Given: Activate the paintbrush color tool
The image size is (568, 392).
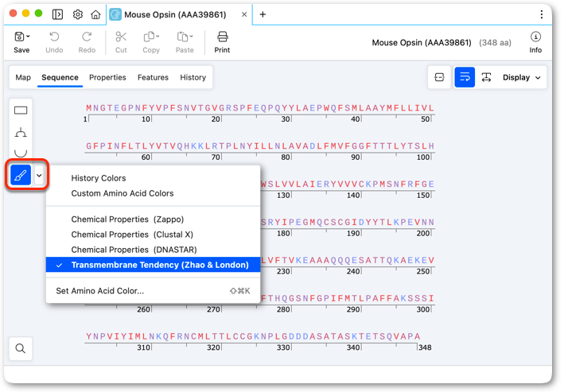Looking at the screenshot, I should click(21, 175).
